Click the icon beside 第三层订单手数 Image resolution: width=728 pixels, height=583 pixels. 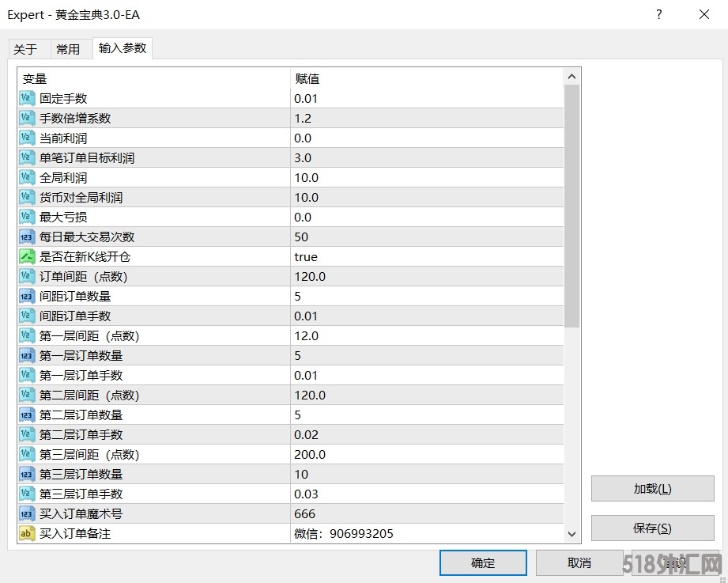point(27,494)
